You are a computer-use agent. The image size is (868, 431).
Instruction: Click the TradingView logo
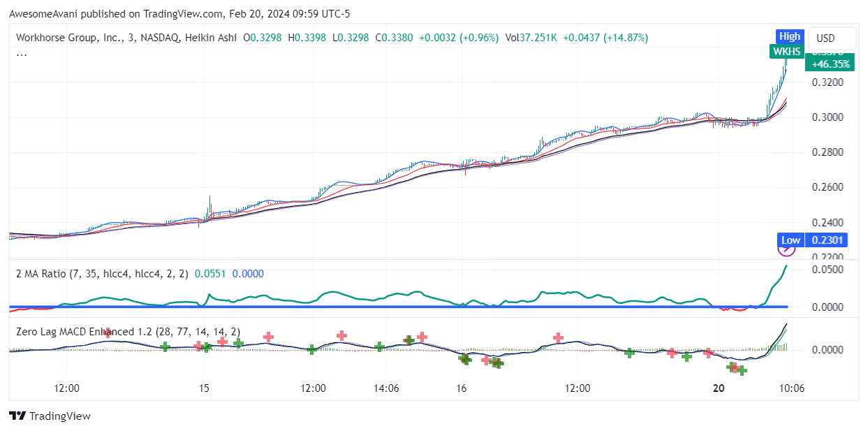point(50,416)
